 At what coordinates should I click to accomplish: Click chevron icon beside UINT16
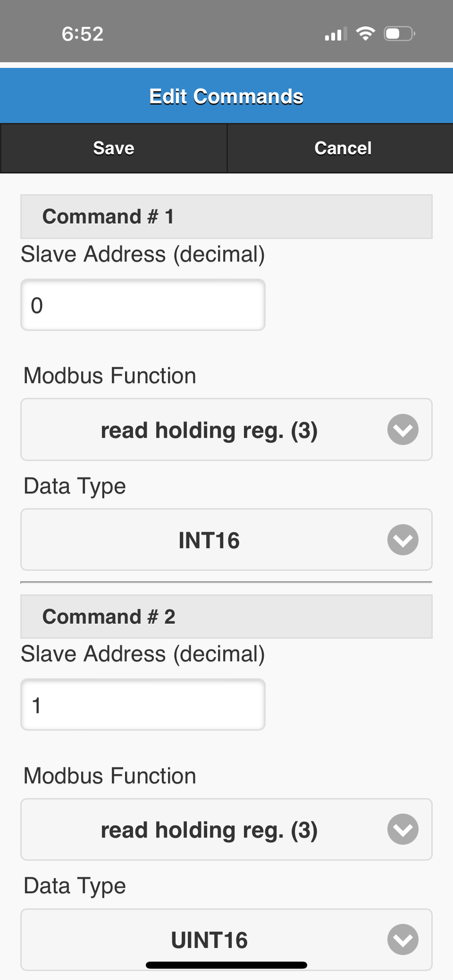pos(403,939)
